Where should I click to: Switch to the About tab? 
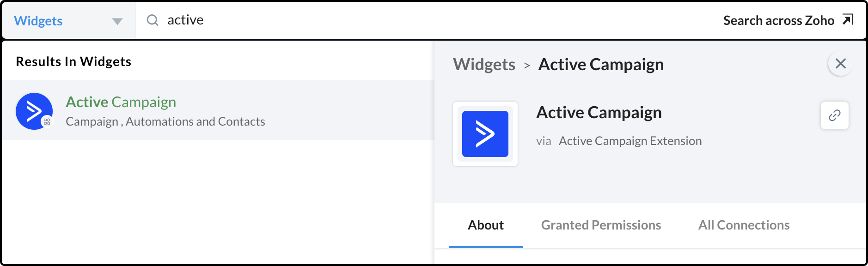[x=485, y=225]
